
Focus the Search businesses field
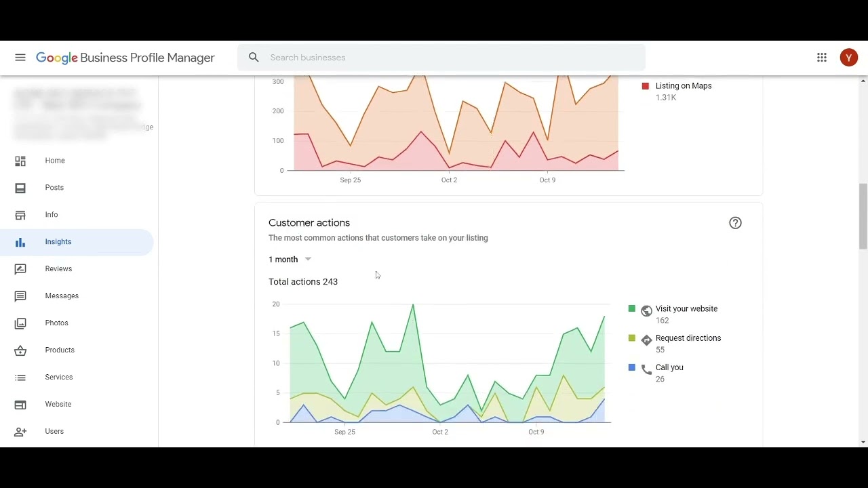[441, 58]
